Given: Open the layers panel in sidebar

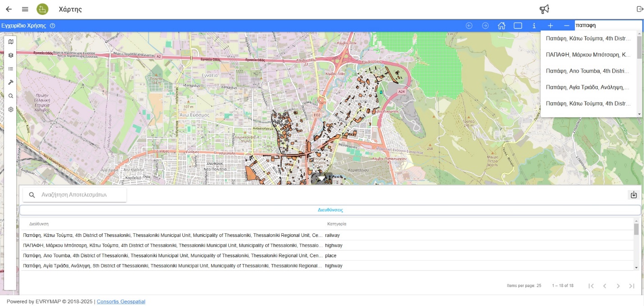Looking at the screenshot, I should [11, 55].
